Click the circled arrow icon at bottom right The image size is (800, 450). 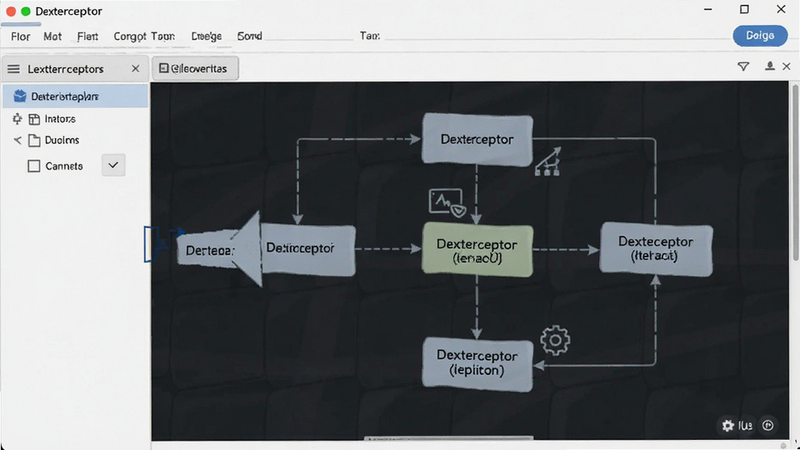tap(768, 426)
